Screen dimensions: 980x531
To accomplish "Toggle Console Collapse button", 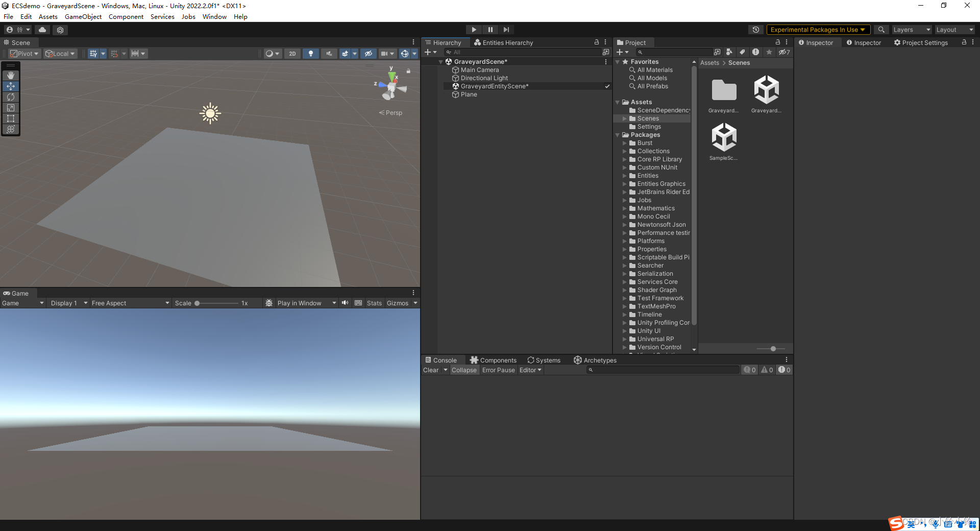I will pos(464,370).
